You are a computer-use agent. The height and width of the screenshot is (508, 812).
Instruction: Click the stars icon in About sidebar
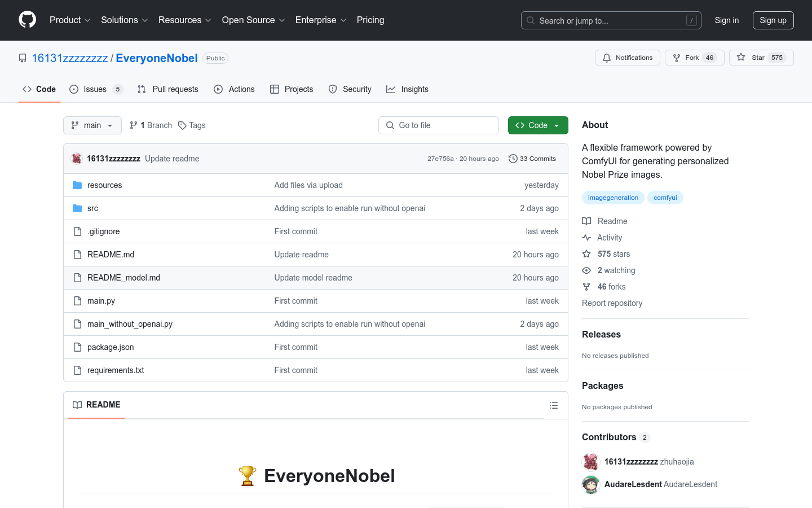586,254
